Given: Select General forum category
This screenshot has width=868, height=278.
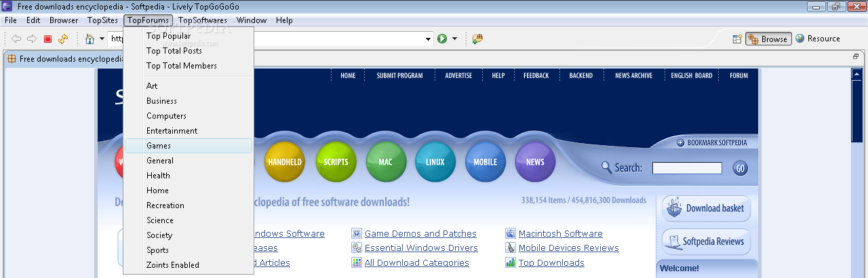Looking at the screenshot, I should pos(189,161).
